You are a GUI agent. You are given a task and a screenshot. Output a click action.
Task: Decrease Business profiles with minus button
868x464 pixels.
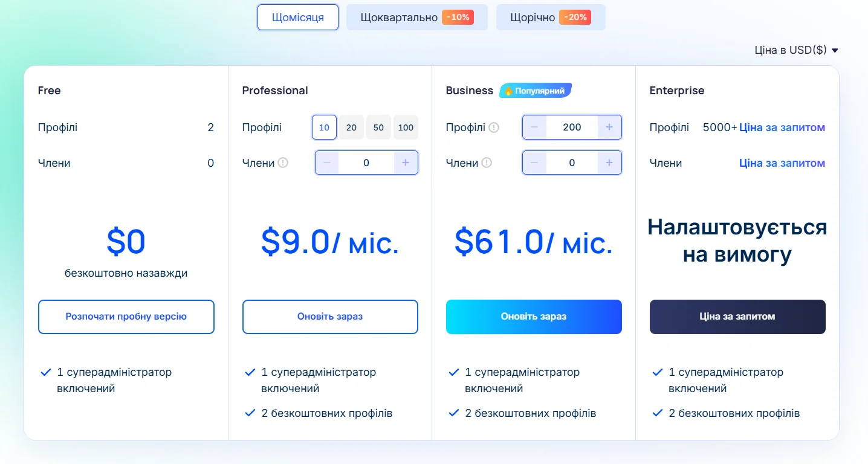coord(534,127)
